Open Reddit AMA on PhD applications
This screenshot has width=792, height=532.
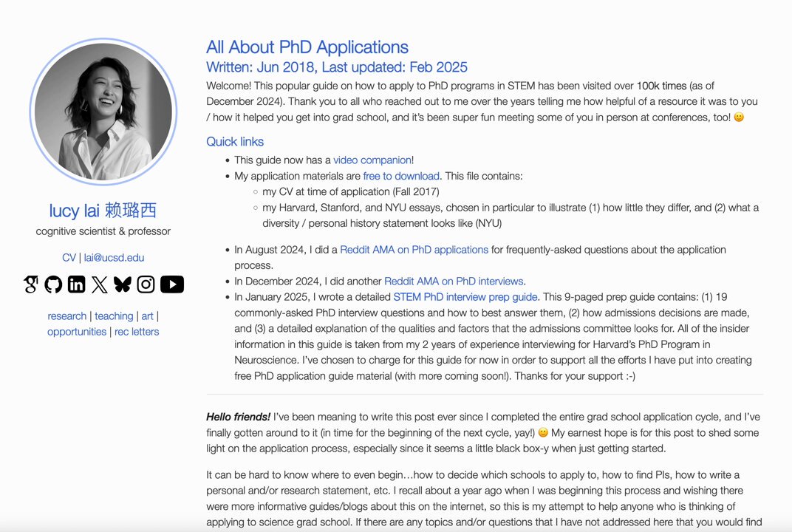click(414, 250)
